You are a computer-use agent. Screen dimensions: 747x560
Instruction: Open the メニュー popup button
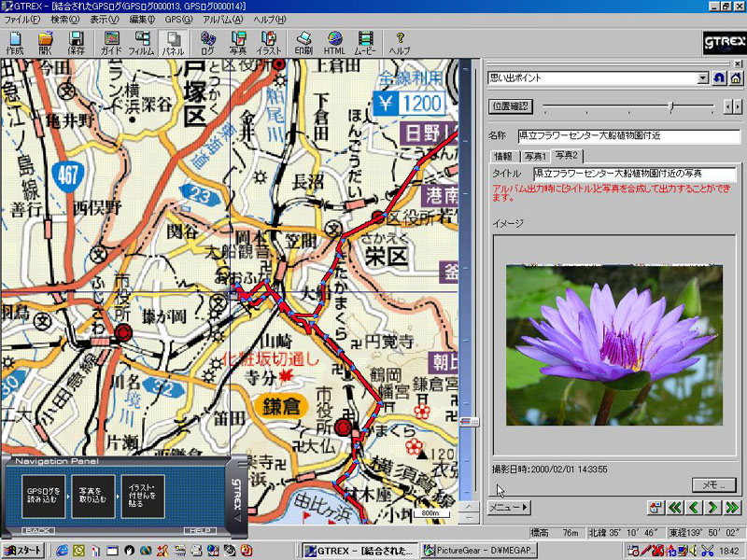(x=509, y=508)
